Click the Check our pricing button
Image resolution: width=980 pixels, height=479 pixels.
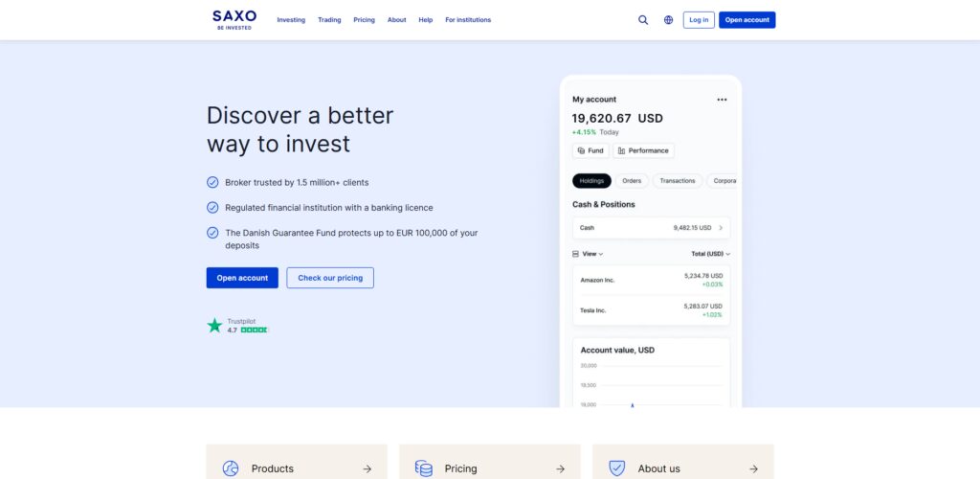tap(330, 278)
